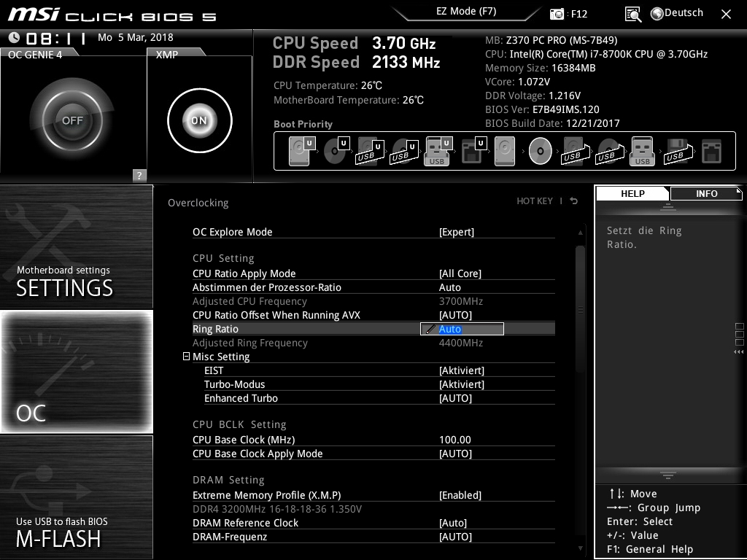Click the question mark help icon under OC Genie
The image size is (747, 560).
pos(139,175)
